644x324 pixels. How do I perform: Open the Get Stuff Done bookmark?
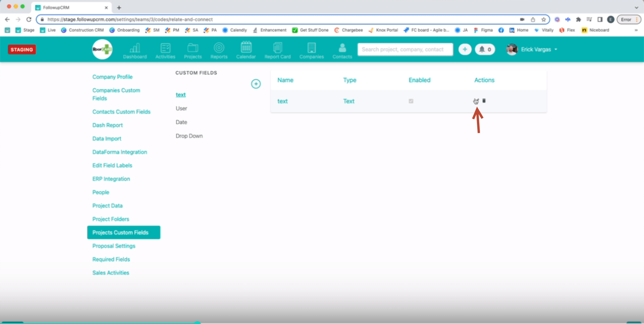click(310, 30)
